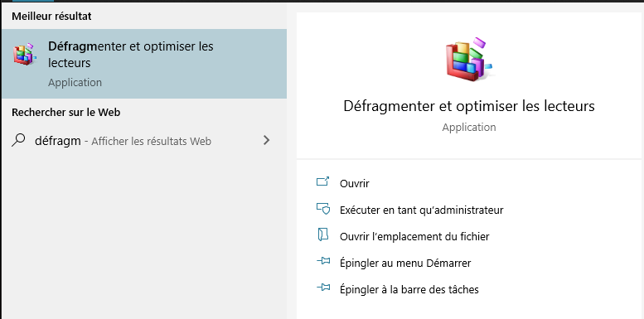Select Épingler à la barre des tâches

pos(409,289)
